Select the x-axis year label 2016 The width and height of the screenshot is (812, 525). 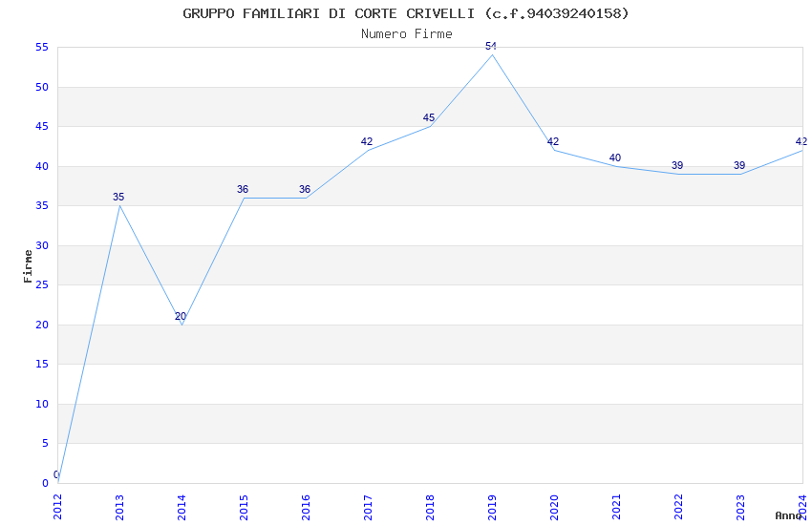(306, 507)
